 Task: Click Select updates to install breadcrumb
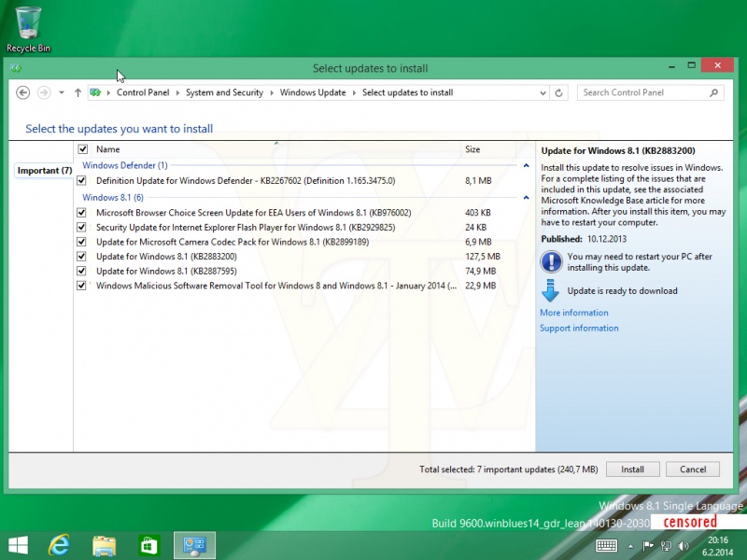coord(407,92)
